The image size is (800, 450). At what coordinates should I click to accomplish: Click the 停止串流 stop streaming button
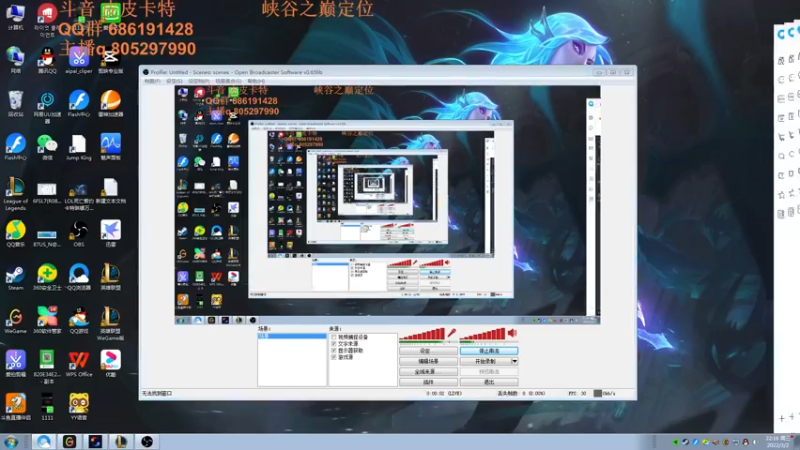(x=489, y=351)
